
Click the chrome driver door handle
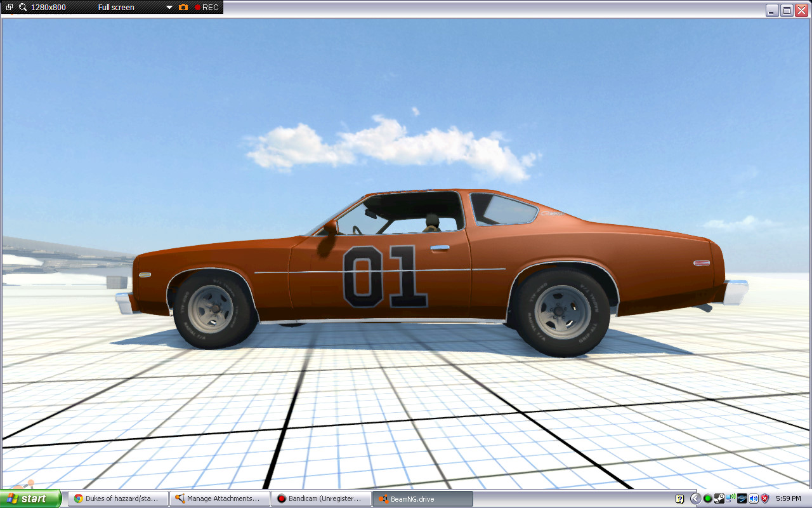[440, 248]
